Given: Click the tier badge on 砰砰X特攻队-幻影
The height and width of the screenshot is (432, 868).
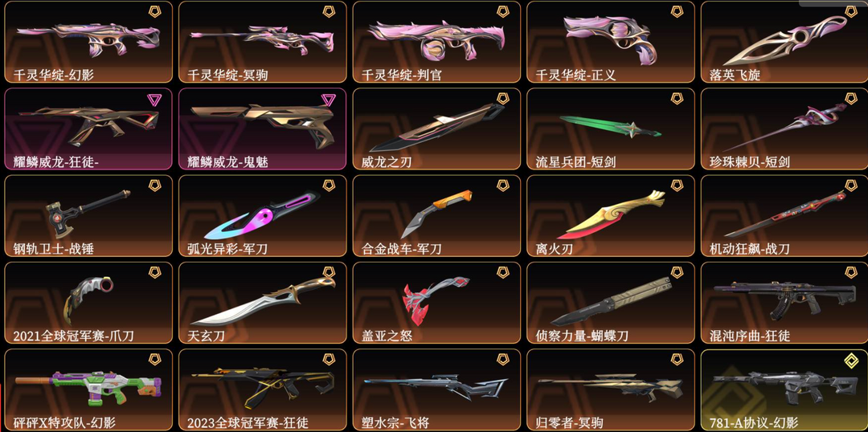Looking at the screenshot, I should click(154, 360).
